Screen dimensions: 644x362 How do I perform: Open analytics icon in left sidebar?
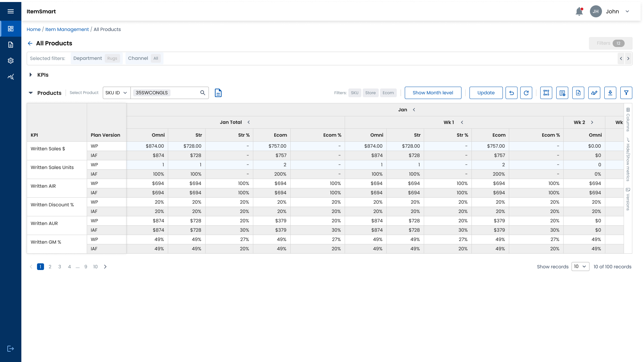coord(11,77)
